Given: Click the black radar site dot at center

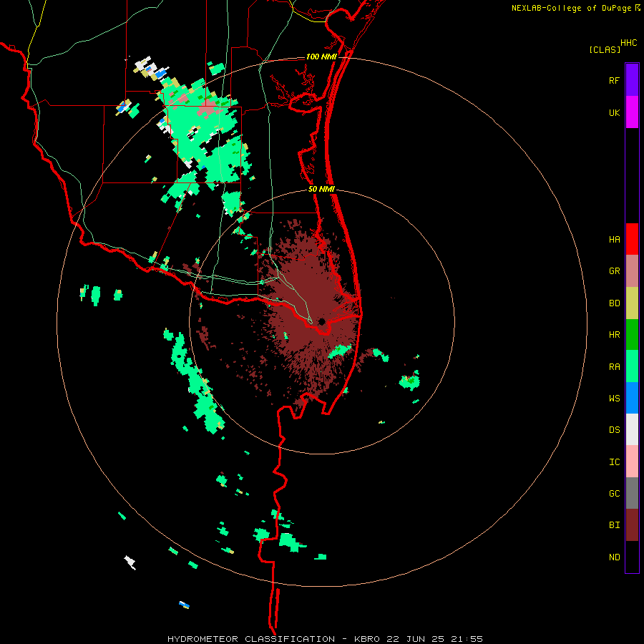Looking at the screenshot, I should (x=321, y=321).
